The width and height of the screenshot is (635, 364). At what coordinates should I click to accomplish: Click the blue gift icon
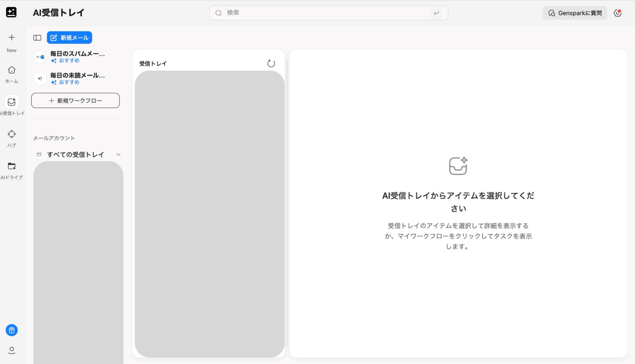coord(11,330)
